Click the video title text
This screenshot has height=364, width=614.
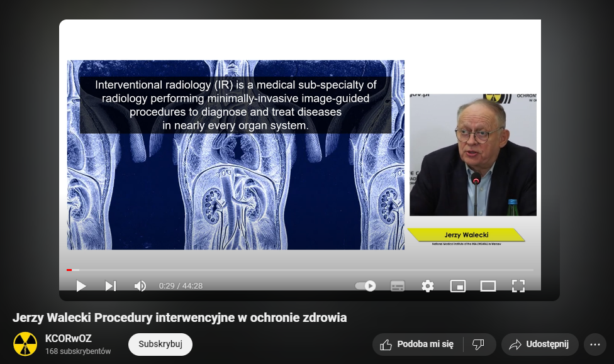tap(179, 317)
